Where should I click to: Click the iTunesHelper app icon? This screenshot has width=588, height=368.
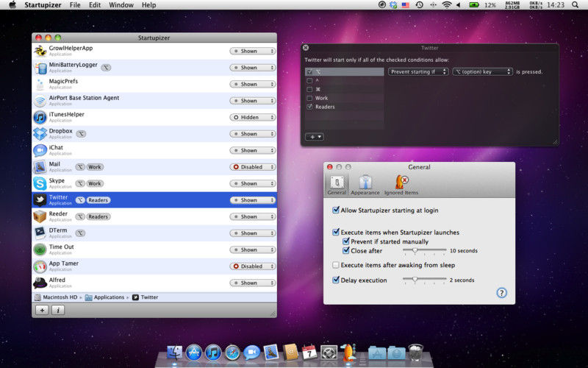(40, 117)
